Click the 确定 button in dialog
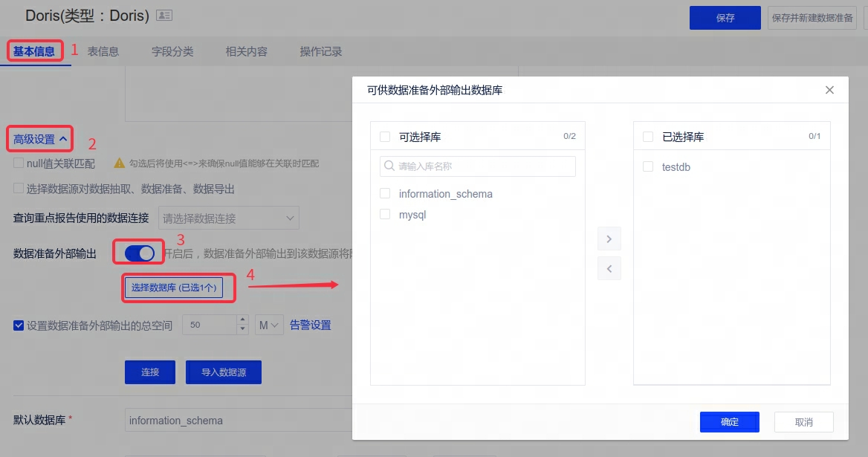The height and width of the screenshot is (457, 868). pos(729,422)
